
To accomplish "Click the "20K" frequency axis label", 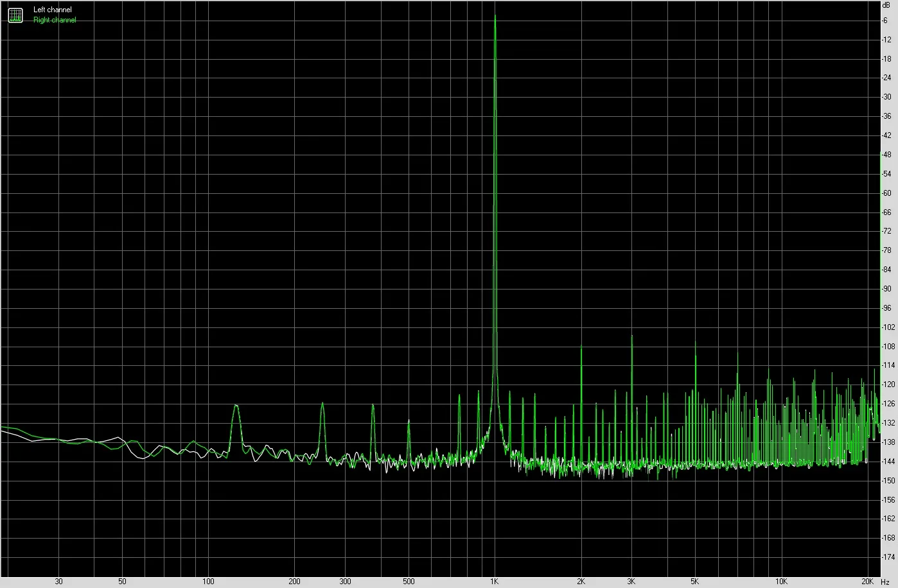I will click(x=868, y=582).
